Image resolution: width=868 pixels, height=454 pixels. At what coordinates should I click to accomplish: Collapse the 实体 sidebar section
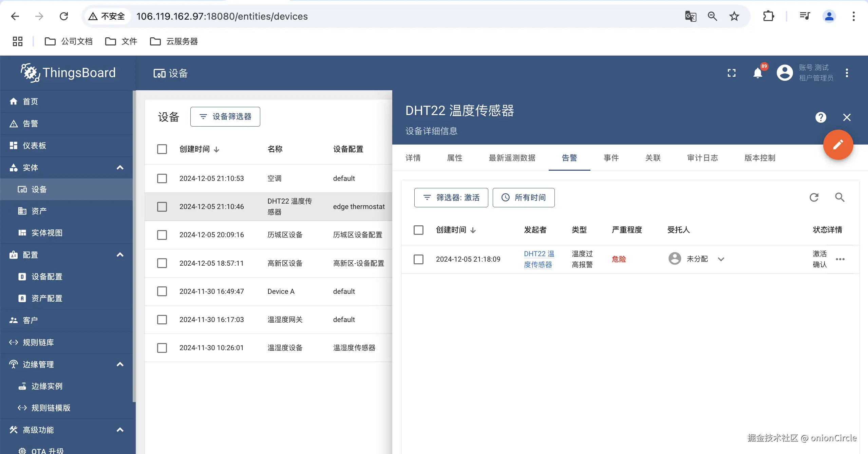tap(120, 168)
